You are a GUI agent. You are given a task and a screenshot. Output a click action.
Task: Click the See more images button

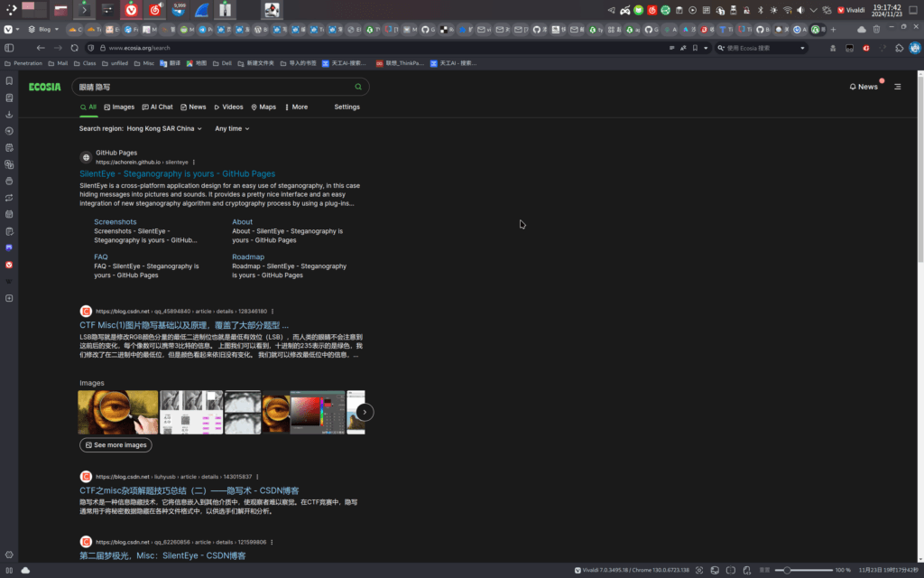point(115,445)
